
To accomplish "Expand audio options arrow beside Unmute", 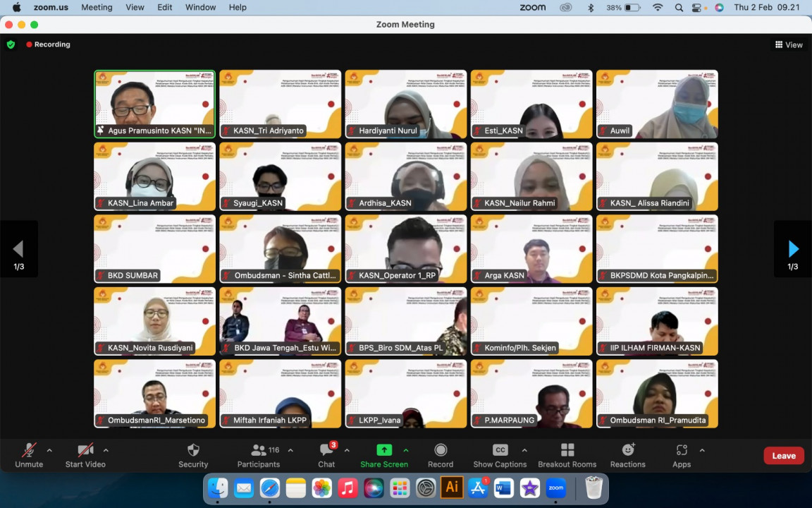I will (x=49, y=450).
